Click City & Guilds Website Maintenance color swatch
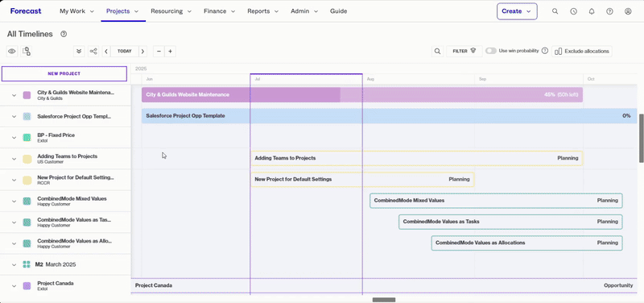Screen dimensions: 644x303 pos(27,95)
